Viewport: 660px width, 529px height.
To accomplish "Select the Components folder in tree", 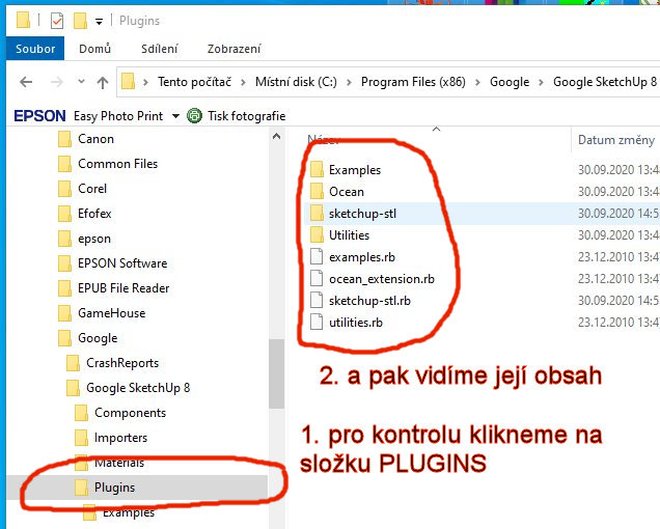I will click(130, 413).
